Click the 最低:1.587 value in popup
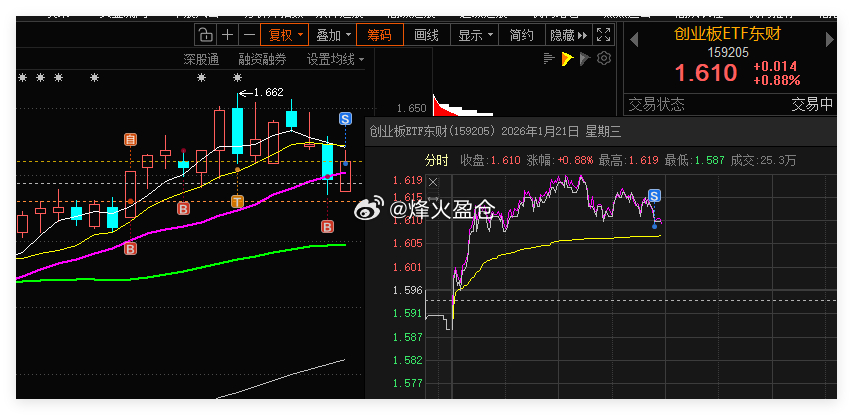 coord(694,160)
